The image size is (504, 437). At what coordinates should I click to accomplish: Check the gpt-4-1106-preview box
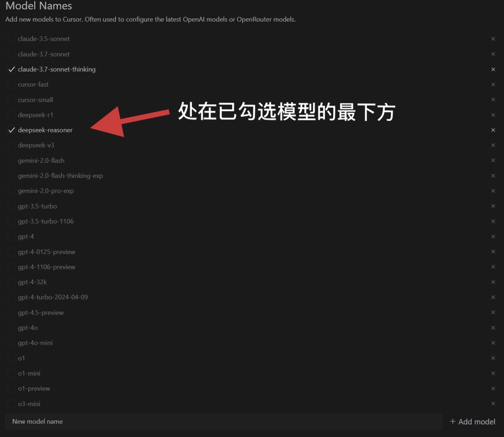(x=11, y=267)
